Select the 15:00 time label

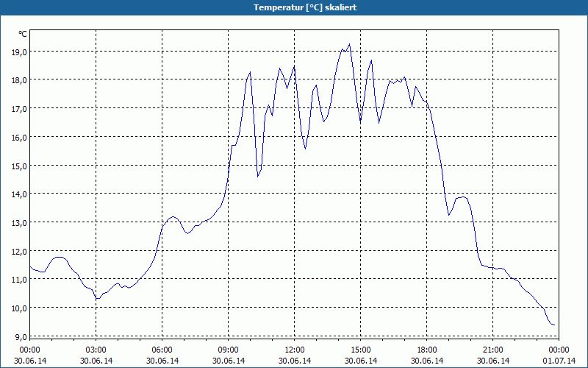360,350
